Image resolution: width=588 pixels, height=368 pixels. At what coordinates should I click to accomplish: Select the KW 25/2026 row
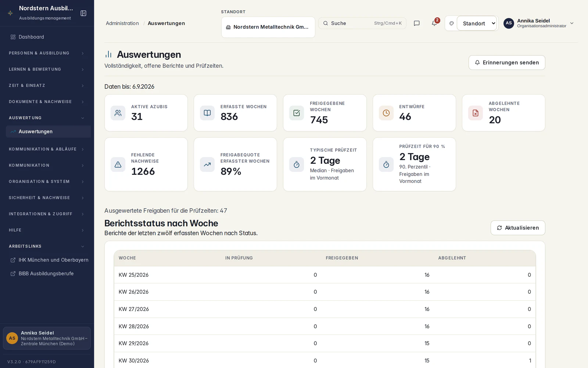325,275
